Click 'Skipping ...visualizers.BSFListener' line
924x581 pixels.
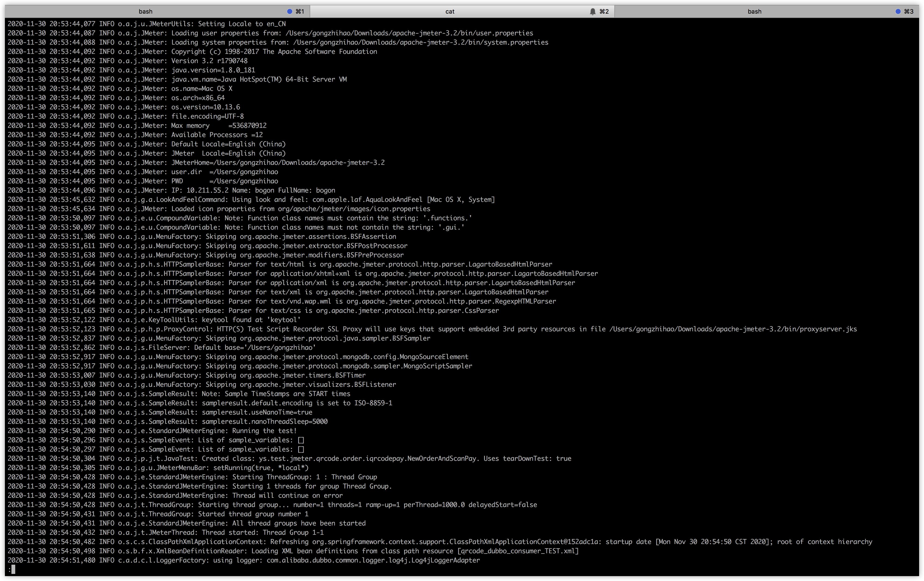pyautogui.click(x=202, y=384)
